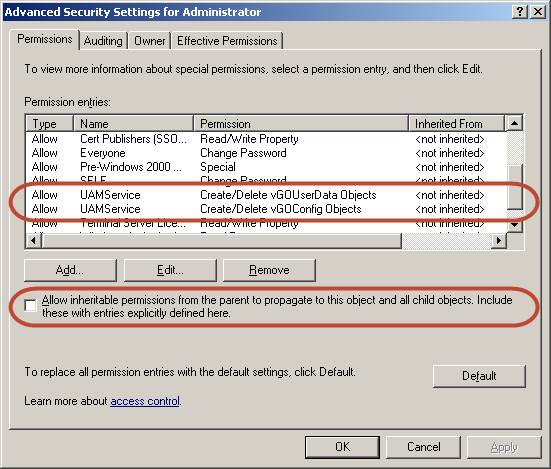
Task: Click the horizontal scrollbar thumb
Action: pyautogui.click(x=221, y=241)
